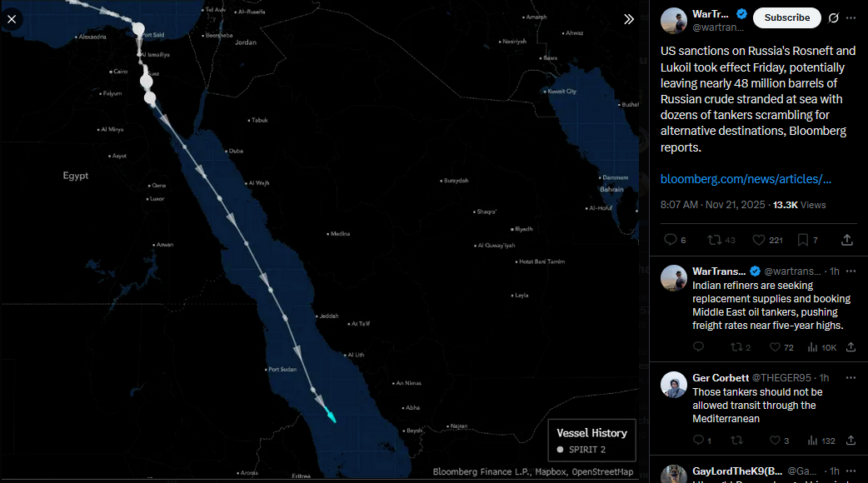Click the Cairo label on map
868x483 pixels.
tap(120, 72)
